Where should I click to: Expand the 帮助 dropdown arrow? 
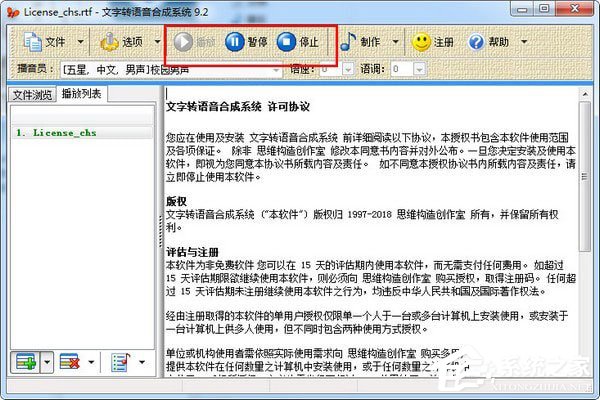(x=524, y=42)
